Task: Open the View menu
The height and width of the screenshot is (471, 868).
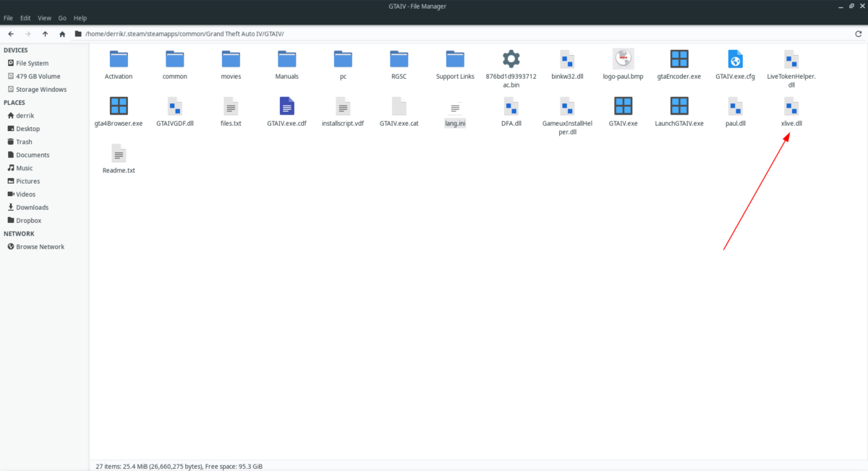Action: click(x=45, y=17)
